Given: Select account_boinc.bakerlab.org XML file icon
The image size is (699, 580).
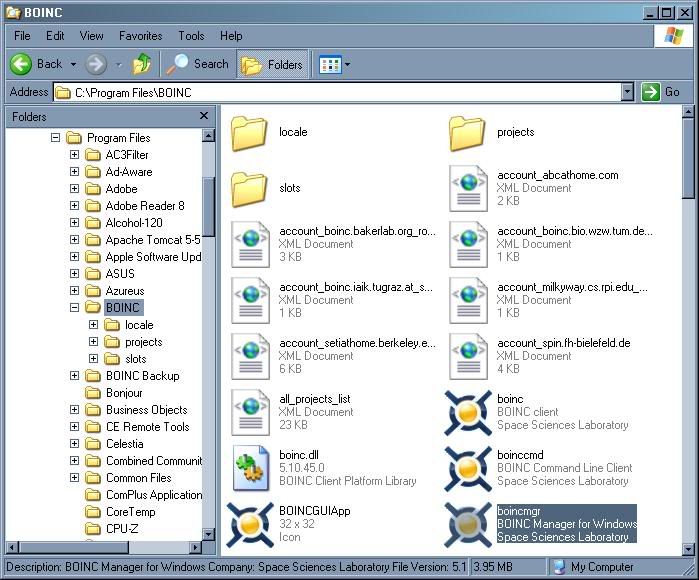Looking at the screenshot, I should [x=250, y=245].
